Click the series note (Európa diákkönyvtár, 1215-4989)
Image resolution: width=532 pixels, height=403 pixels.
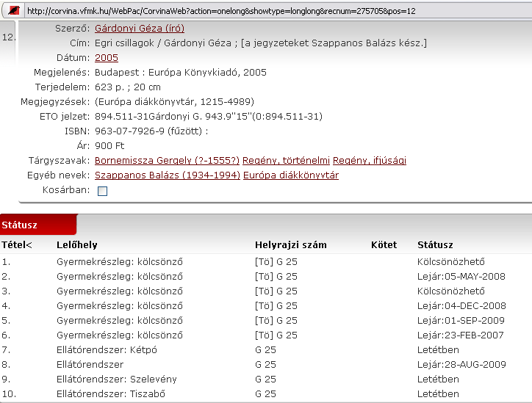[174, 102]
